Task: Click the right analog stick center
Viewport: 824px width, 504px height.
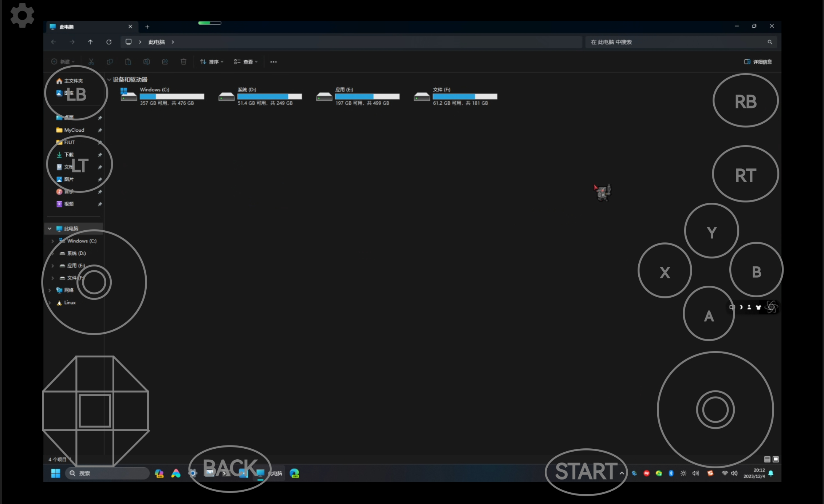Action: (715, 409)
